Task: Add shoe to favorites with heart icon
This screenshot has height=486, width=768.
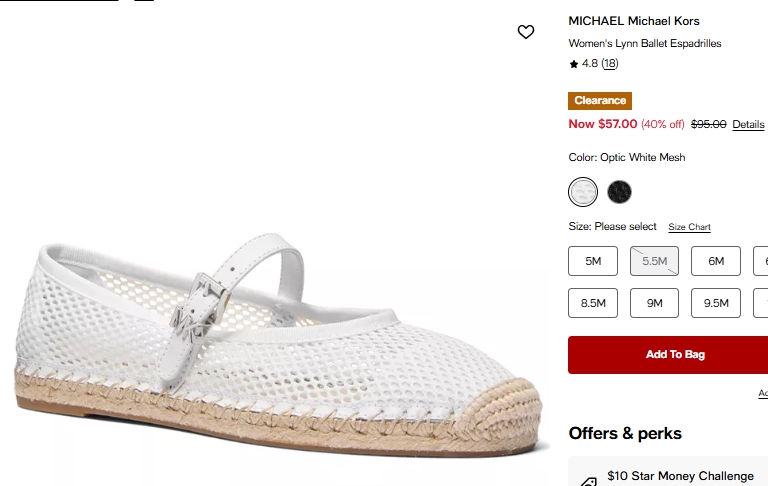Action: (x=526, y=32)
